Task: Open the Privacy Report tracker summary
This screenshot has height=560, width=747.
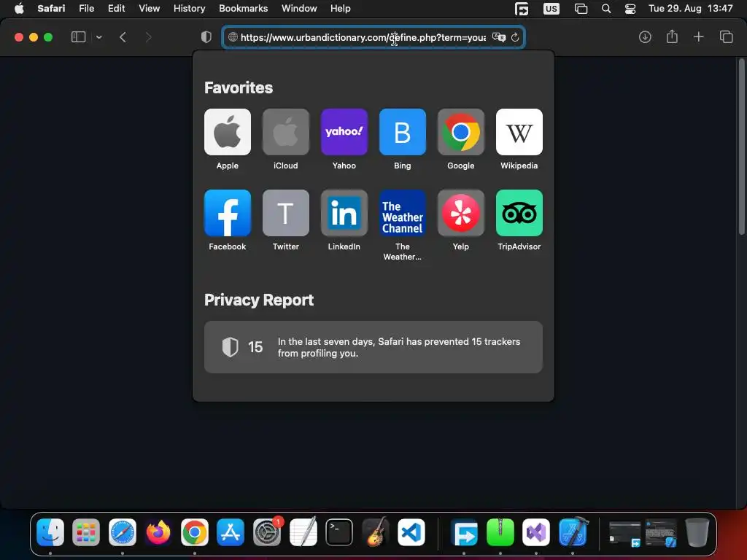Action: point(373,347)
